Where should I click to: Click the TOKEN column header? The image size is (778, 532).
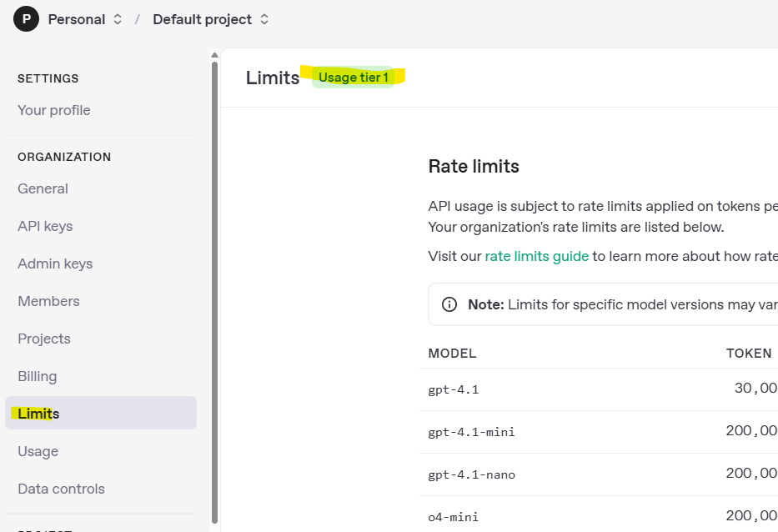coord(749,354)
